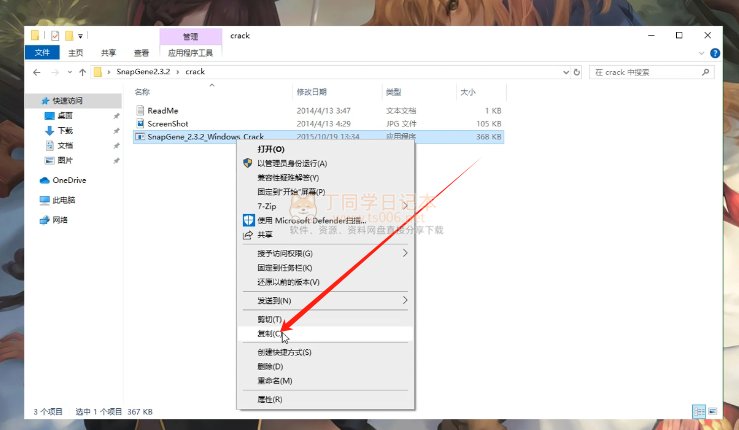Switch to details view in status bar
The height and width of the screenshot is (430, 739).
click(697, 411)
